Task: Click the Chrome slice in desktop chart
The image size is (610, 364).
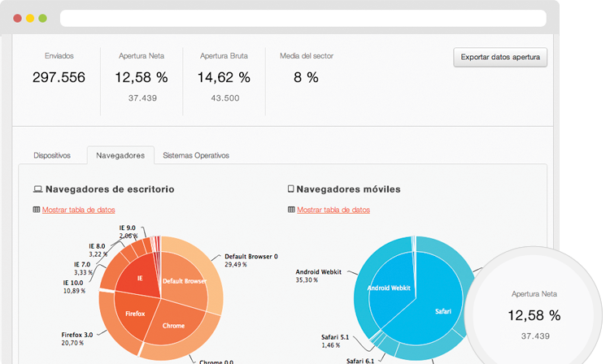Action: click(x=172, y=324)
